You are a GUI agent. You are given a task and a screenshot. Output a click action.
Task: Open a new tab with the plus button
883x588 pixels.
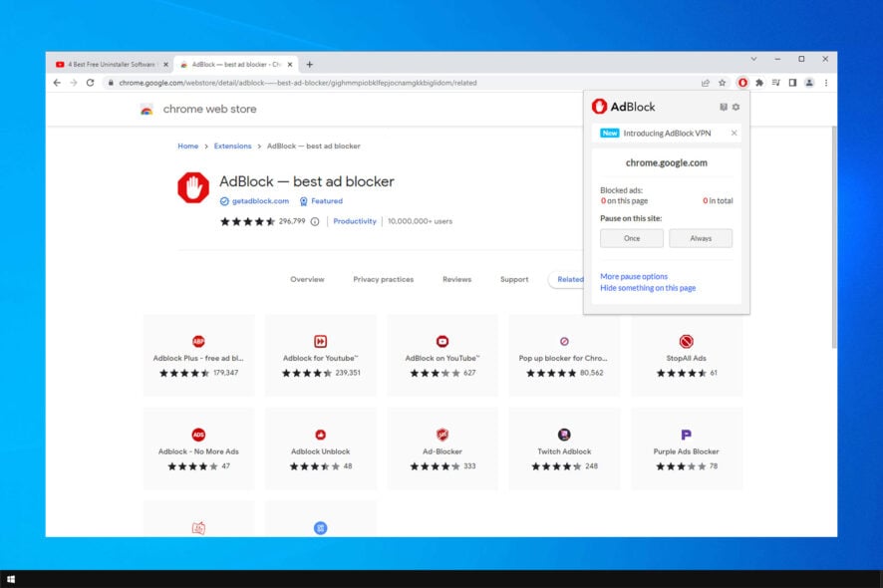pyautogui.click(x=309, y=65)
